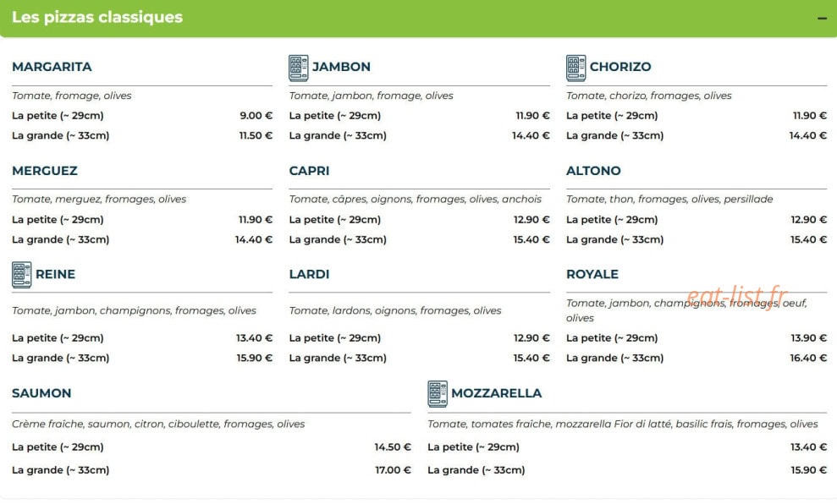
Task: Click the Les pizzas classiques header
Action: [97, 17]
